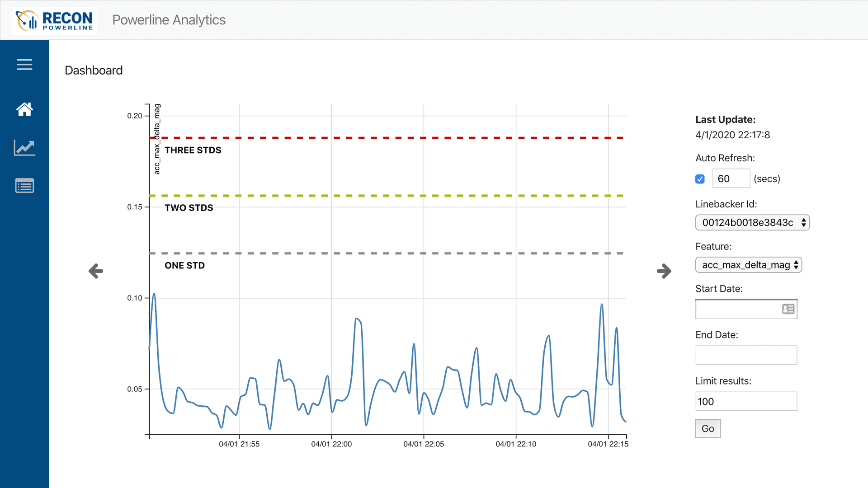The image size is (868, 488).
Task: Click into the End Date field
Action: [746, 355]
